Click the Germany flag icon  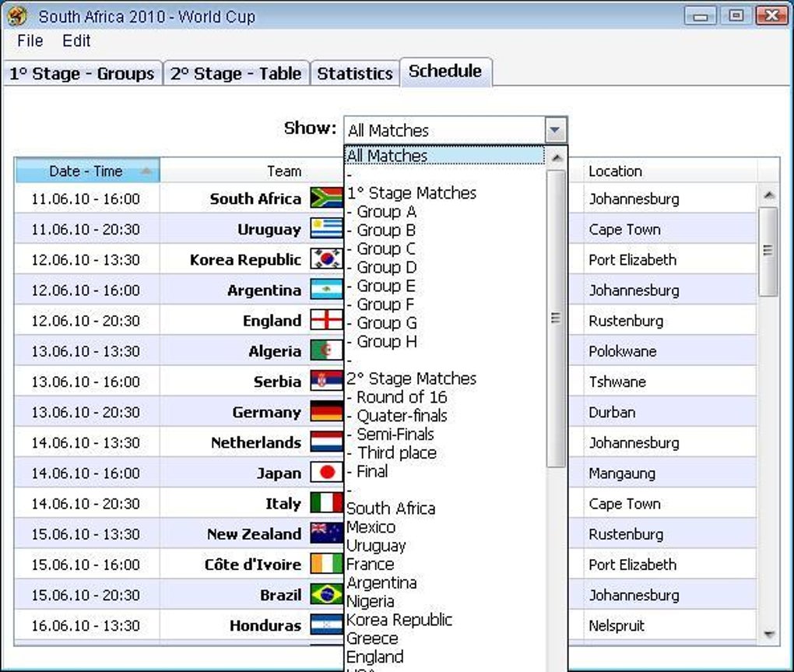pos(327,411)
